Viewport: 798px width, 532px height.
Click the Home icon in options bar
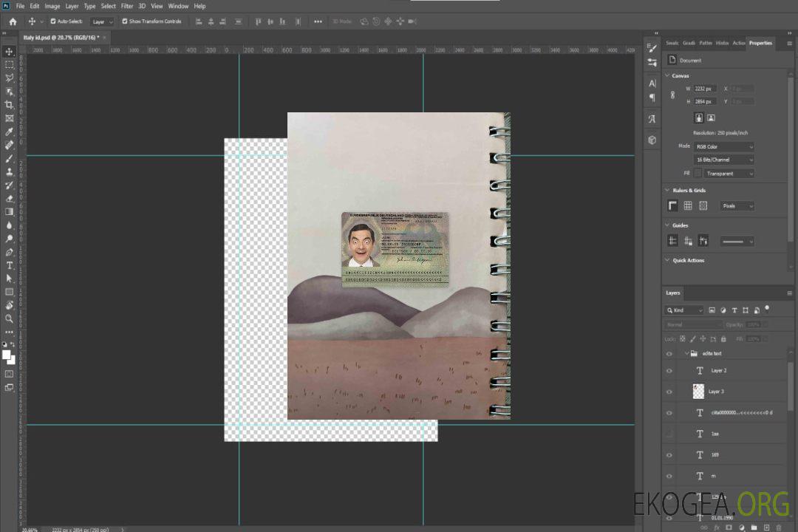pyautogui.click(x=13, y=21)
